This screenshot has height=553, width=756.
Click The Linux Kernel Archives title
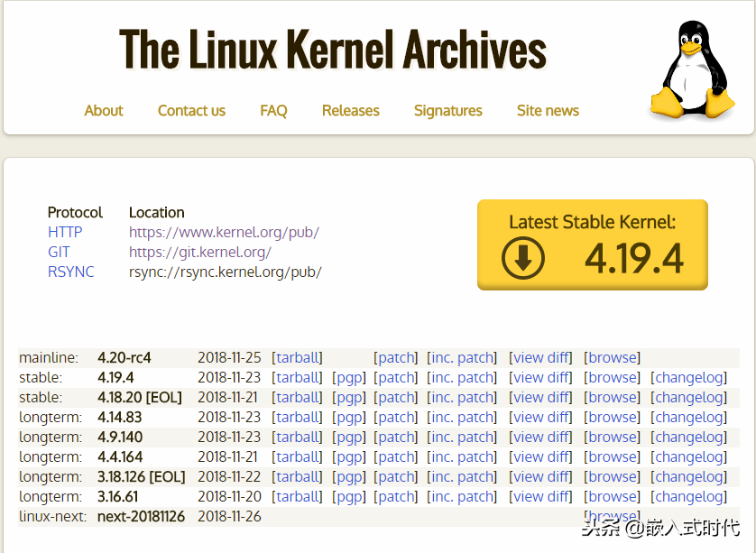333,50
